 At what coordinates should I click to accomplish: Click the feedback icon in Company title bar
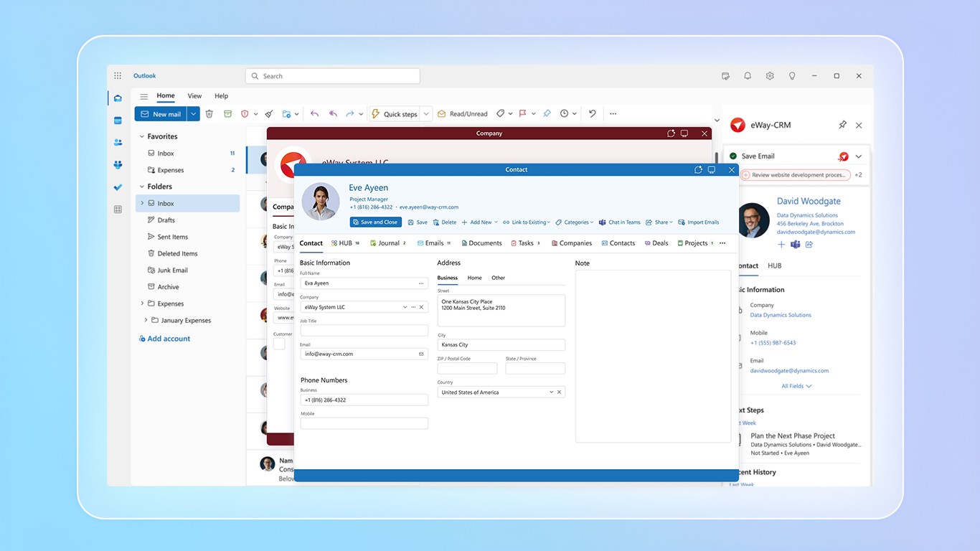pyautogui.click(x=671, y=133)
